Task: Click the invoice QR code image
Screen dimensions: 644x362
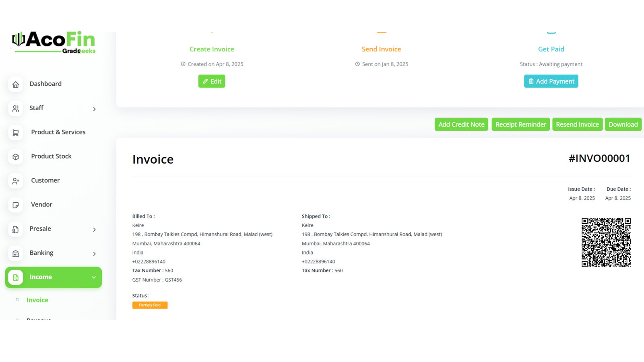Action: tap(606, 243)
